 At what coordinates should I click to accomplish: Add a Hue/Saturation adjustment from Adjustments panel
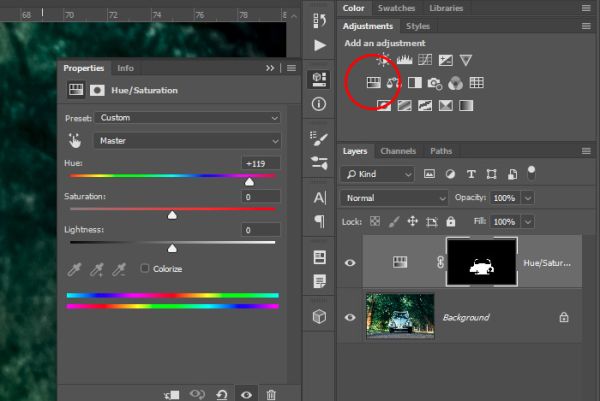click(x=373, y=83)
